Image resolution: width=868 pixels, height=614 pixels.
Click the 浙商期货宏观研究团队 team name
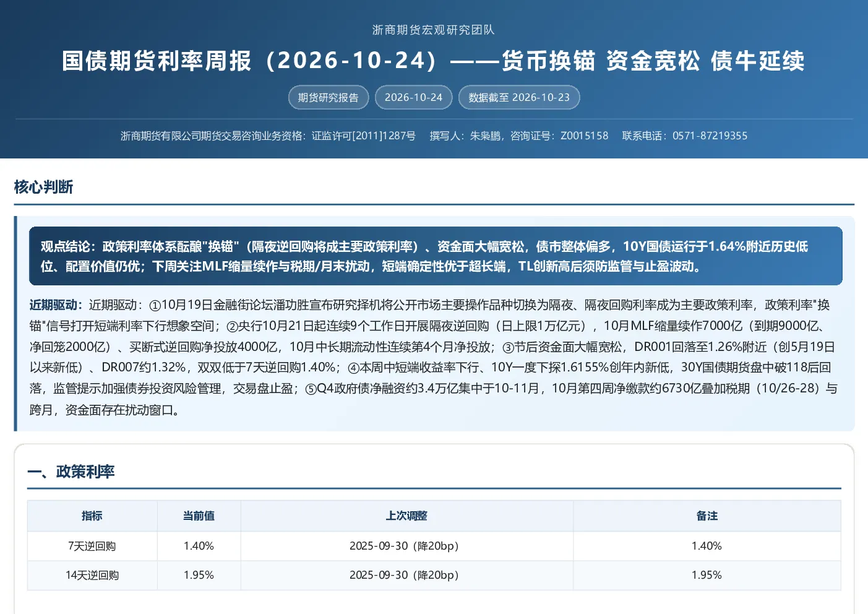coord(434,30)
